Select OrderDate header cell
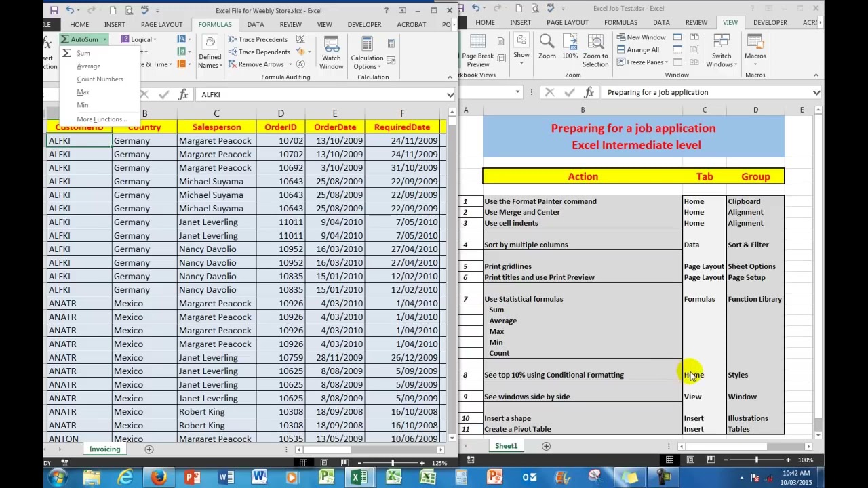The image size is (868, 488). coord(335,127)
